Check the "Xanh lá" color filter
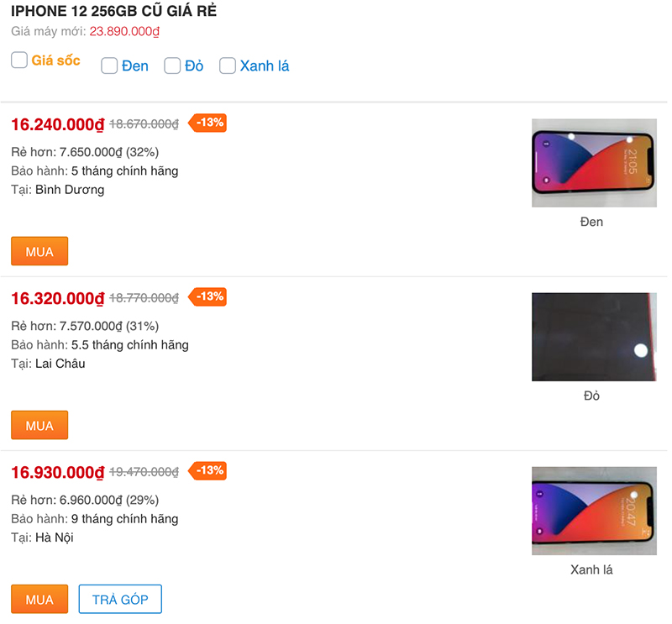The width and height of the screenshot is (672, 624). click(228, 66)
